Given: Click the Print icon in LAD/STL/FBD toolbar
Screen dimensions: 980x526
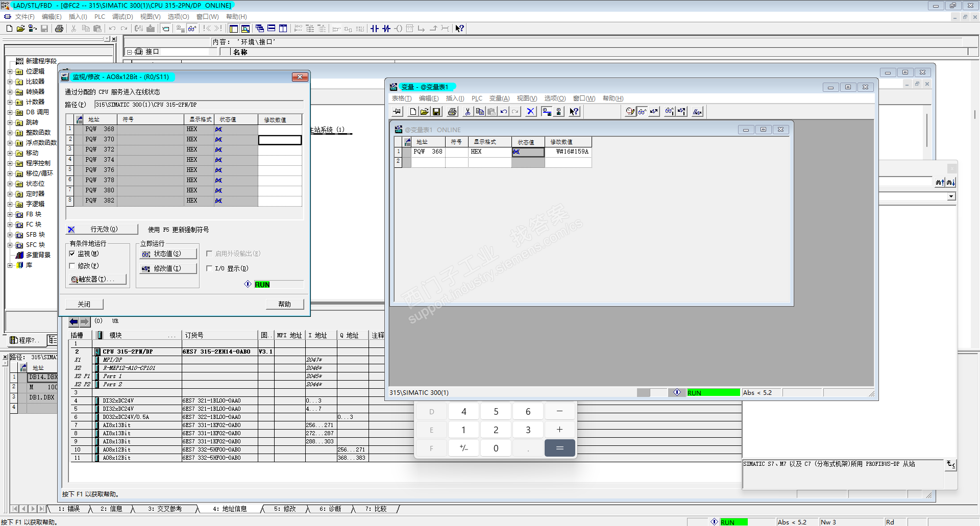Looking at the screenshot, I should click(59, 29).
